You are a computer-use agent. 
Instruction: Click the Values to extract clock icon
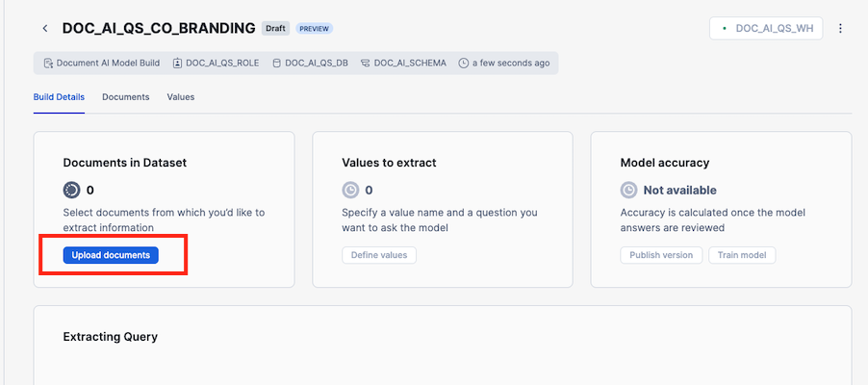[350, 190]
